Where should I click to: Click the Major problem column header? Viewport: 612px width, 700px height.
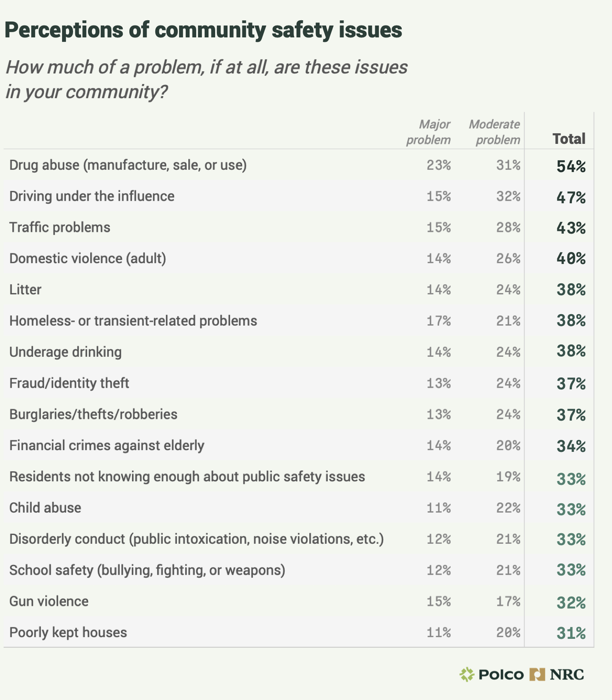[x=429, y=132]
